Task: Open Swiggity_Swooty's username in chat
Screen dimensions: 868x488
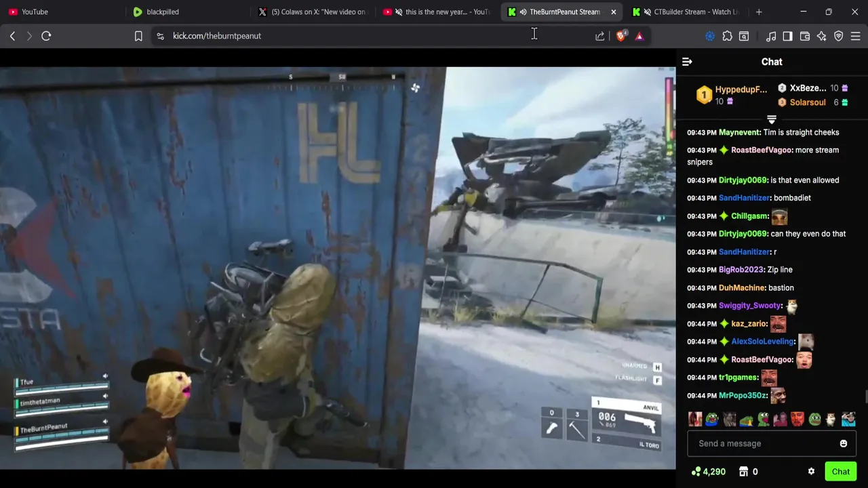Action: tap(750, 306)
